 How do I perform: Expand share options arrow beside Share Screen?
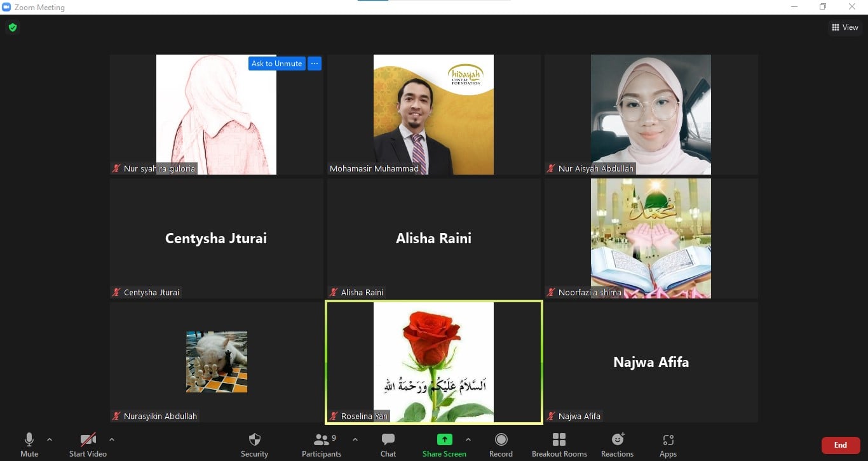468,439
